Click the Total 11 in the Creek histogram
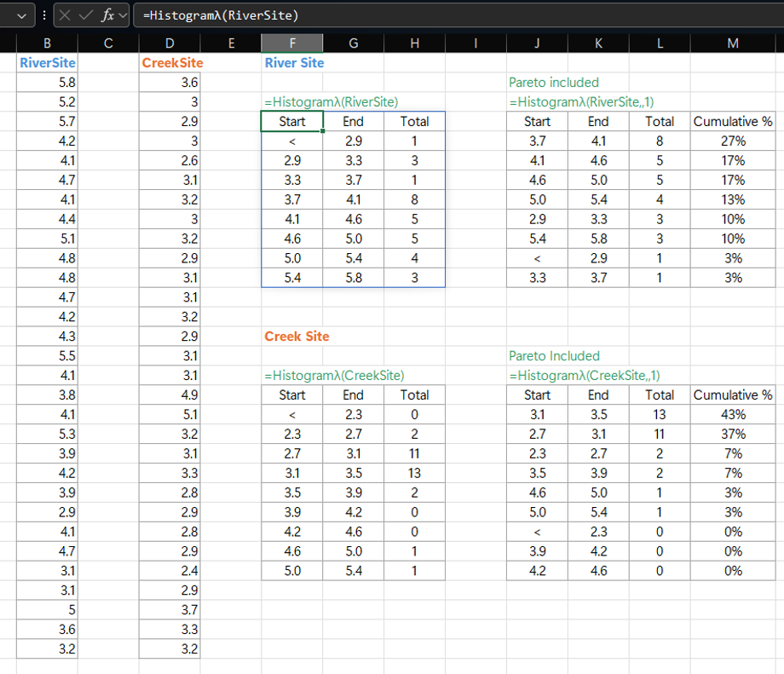This screenshot has width=784, height=674. coord(414,453)
